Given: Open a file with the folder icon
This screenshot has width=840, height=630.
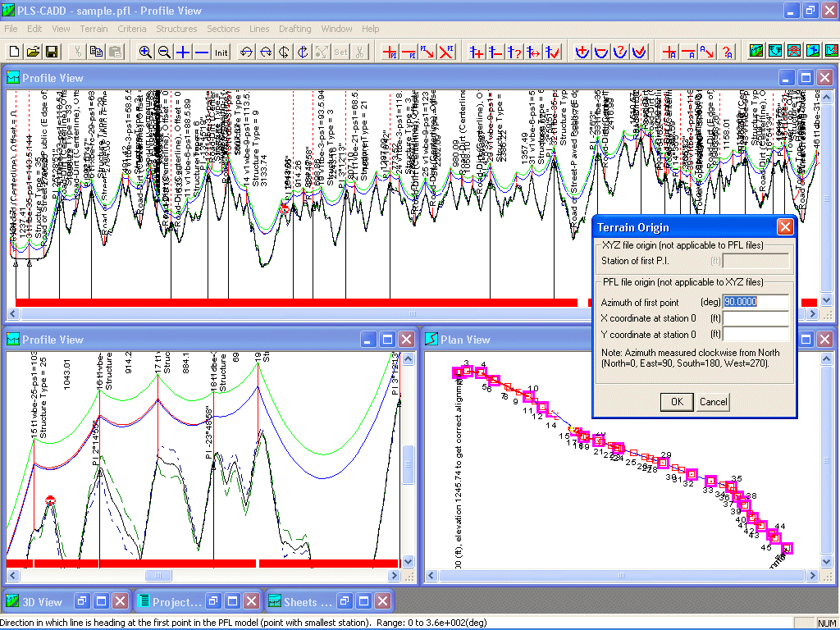Looking at the screenshot, I should pyautogui.click(x=33, y=52).
